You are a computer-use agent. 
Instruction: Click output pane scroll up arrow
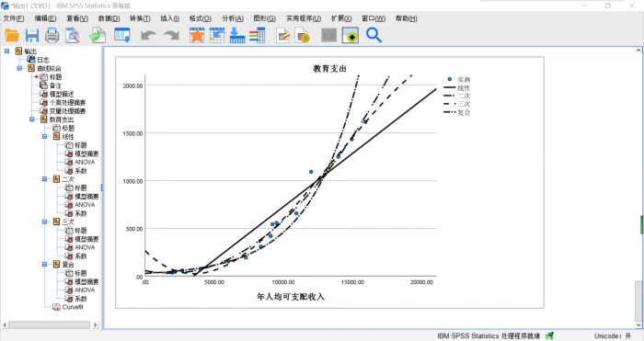click(x=638, y=51)
